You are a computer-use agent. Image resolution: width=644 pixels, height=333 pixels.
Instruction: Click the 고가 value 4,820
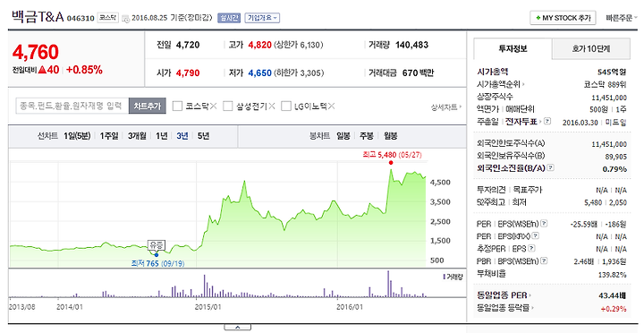260,45
